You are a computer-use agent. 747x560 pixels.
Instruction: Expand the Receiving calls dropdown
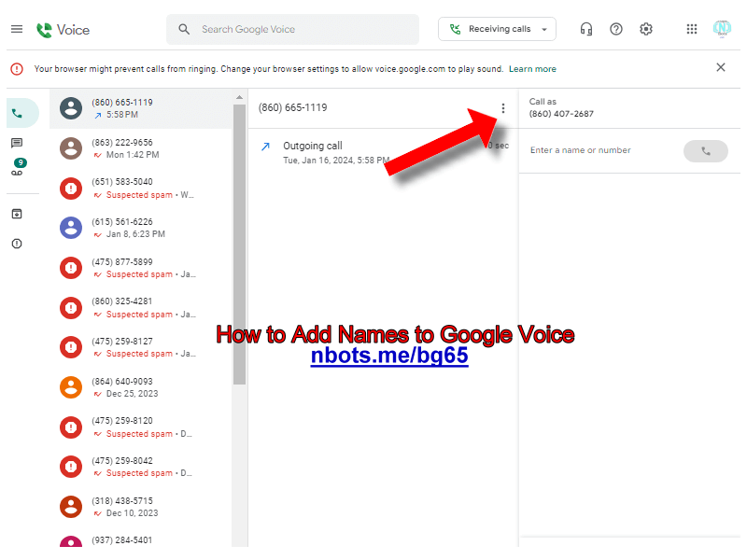pos(497,29)
